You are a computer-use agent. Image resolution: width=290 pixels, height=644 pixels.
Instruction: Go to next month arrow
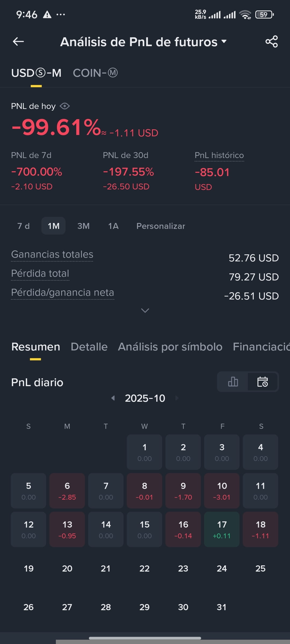pyautogui.click(x=177, y=398)
